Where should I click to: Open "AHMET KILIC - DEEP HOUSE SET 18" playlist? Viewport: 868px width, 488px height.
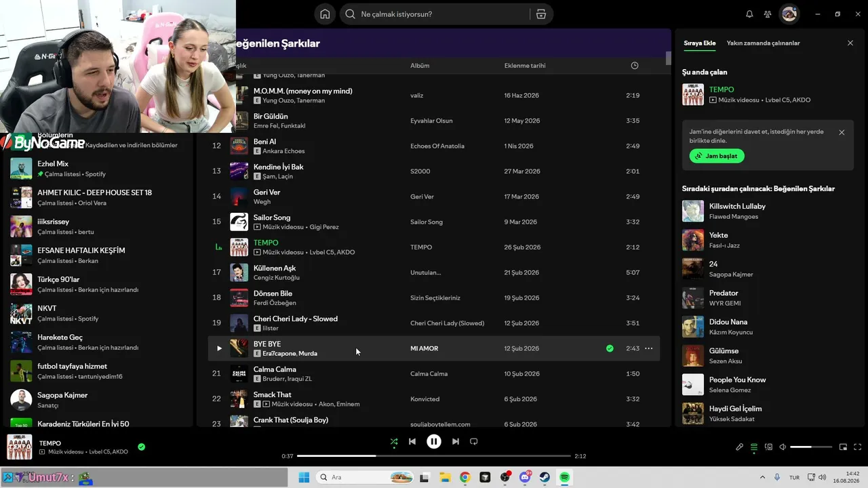click(99, 197)
